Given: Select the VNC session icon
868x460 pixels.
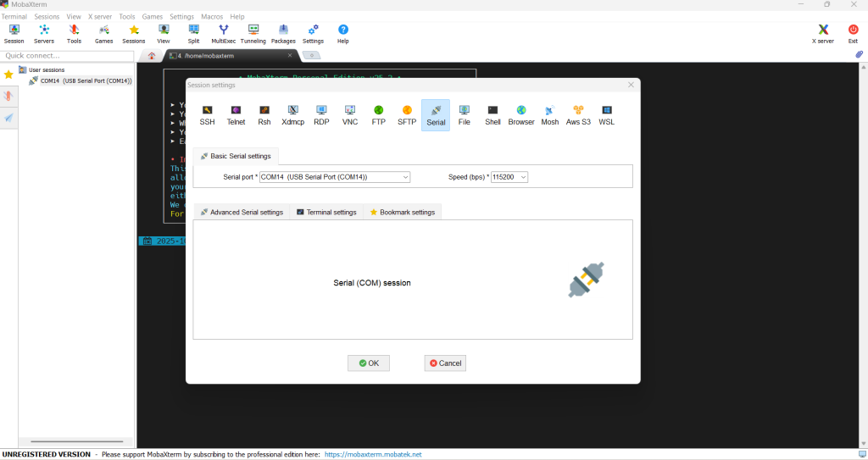Looking at the screenshot, I should point(350,114).
